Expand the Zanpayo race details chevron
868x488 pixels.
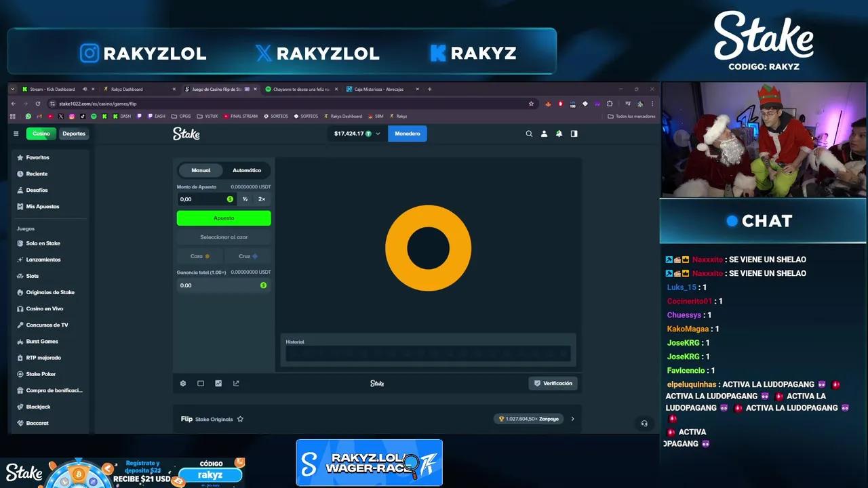point(572,418)
